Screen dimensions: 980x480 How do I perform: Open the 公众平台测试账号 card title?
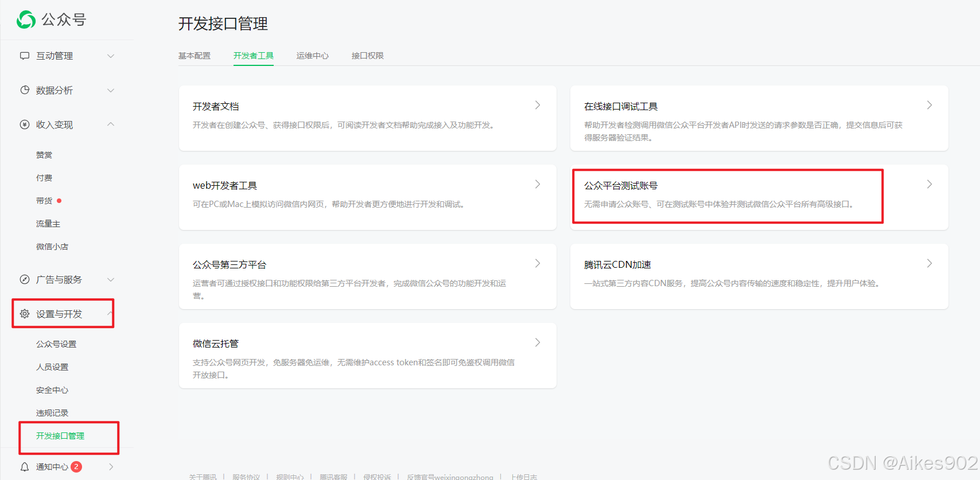click(x=621, y=185)
